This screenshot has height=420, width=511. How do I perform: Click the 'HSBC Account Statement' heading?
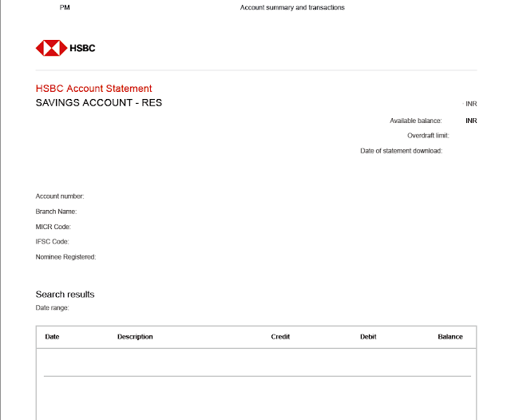[x=94, y=89]
